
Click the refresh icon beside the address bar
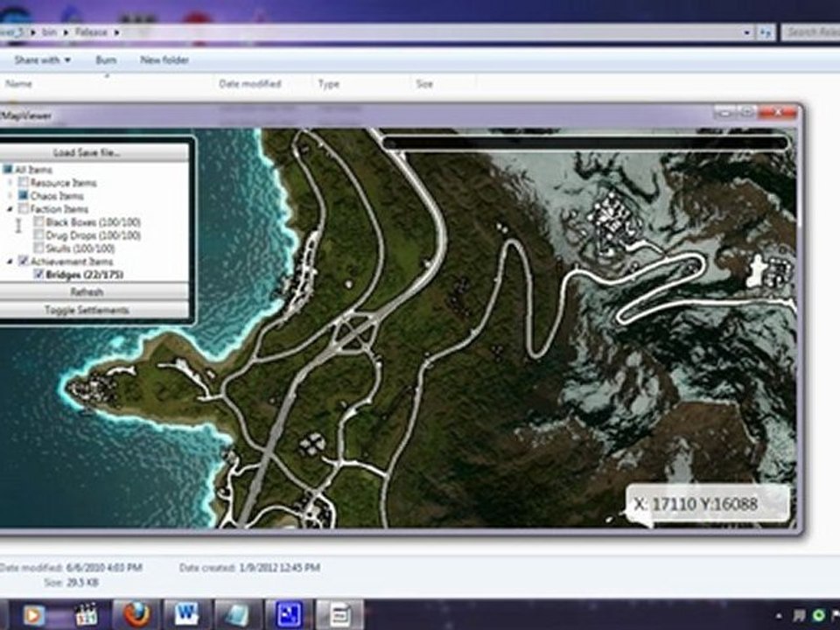coord(765,32)
